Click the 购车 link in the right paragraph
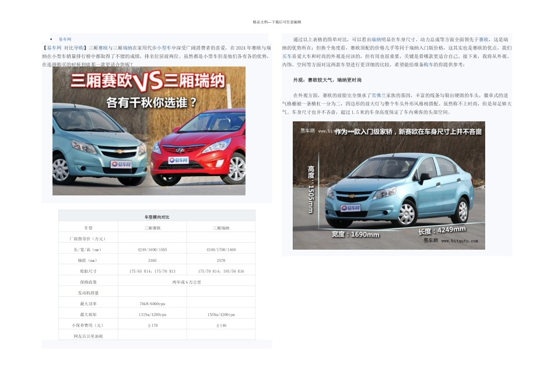Image resolution: width=554 pixels, height=392 pixels. tap(428, 65)
